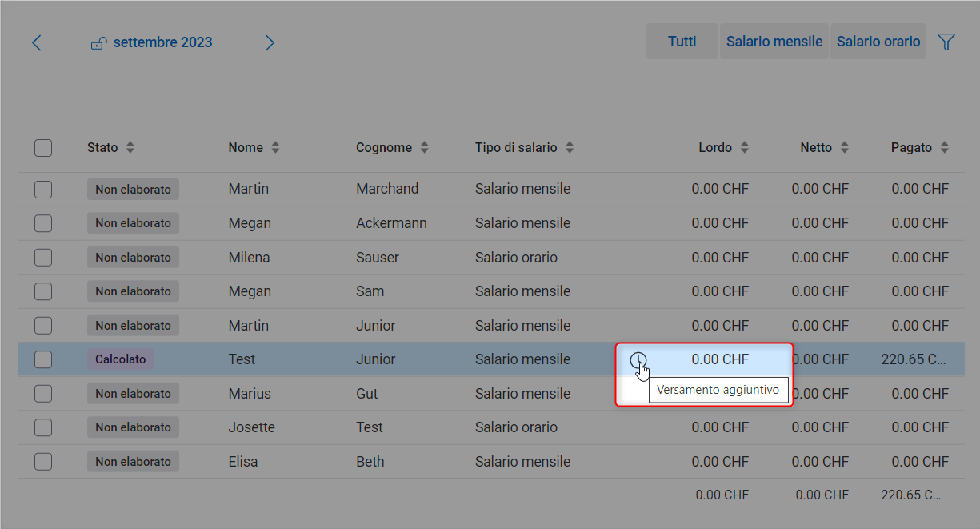Select the Salario orario filter tab
Screen dimensions: 980x529
[878, 42]
